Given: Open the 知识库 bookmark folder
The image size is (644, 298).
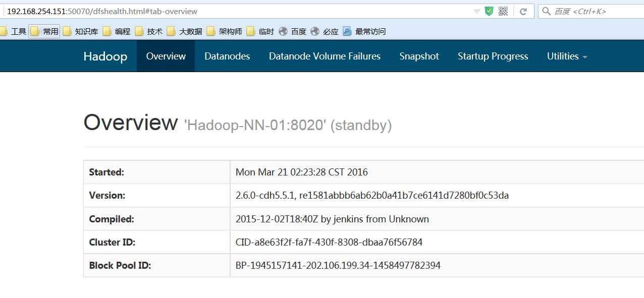Looking at the screenshot, I should click(x=80, y=31).
